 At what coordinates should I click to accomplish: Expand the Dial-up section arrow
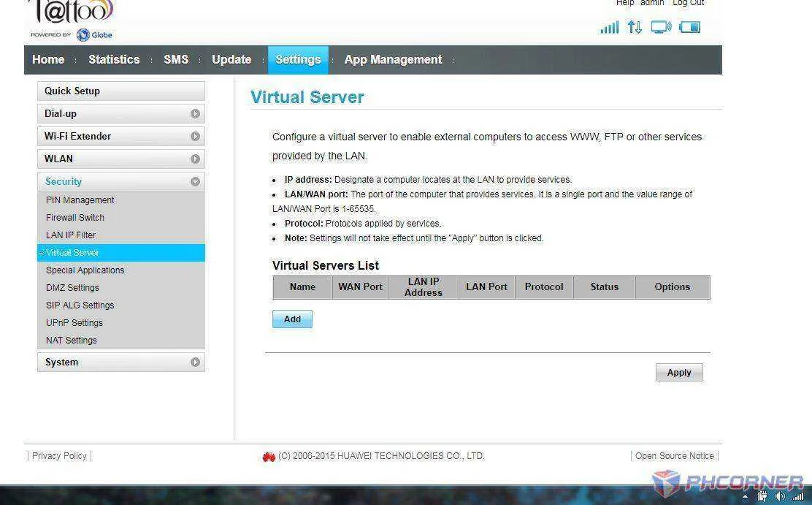(195, 113)
